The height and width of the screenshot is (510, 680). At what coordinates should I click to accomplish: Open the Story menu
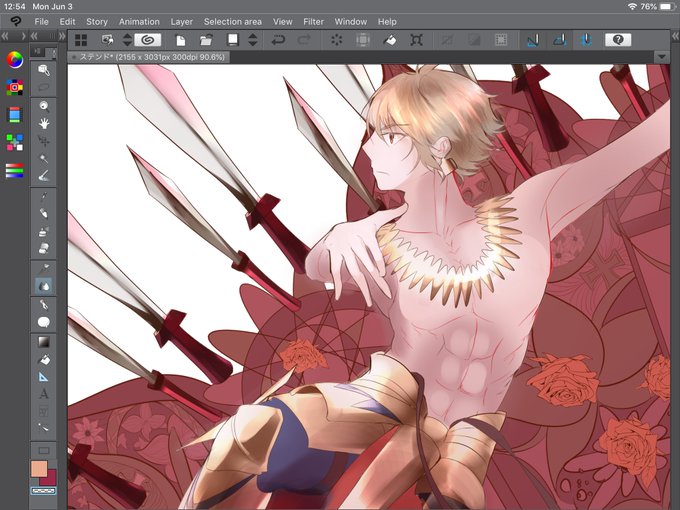pos(97,22)
